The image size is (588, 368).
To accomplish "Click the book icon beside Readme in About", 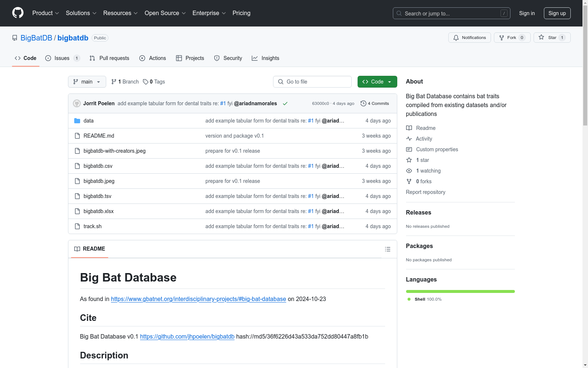I will pos(409,128).
